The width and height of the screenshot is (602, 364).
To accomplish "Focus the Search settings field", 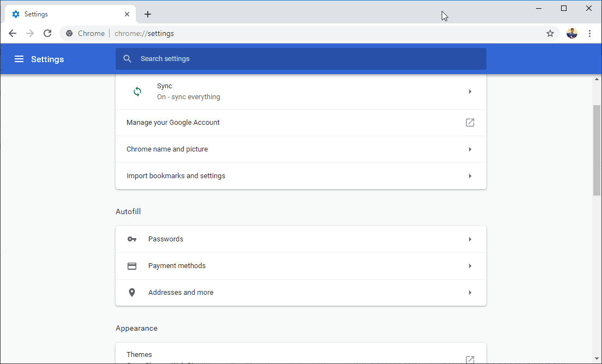I will (301, 59).
